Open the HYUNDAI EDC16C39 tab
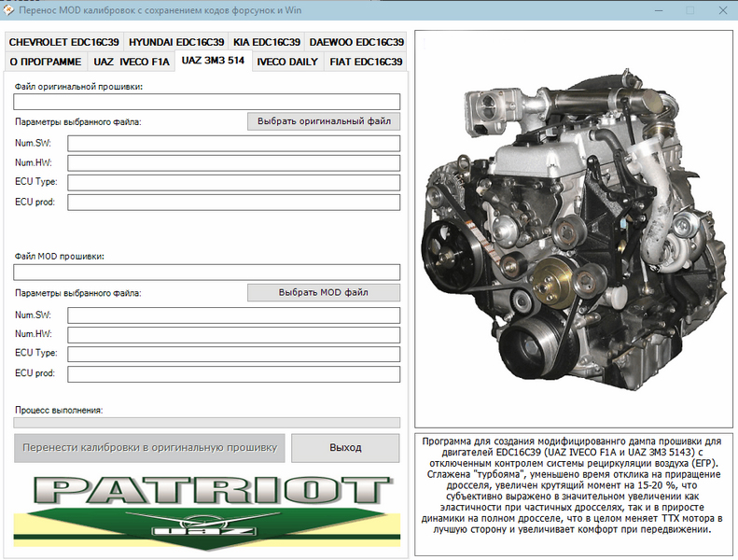Viewport: 738px width, 560px height. 176,42
